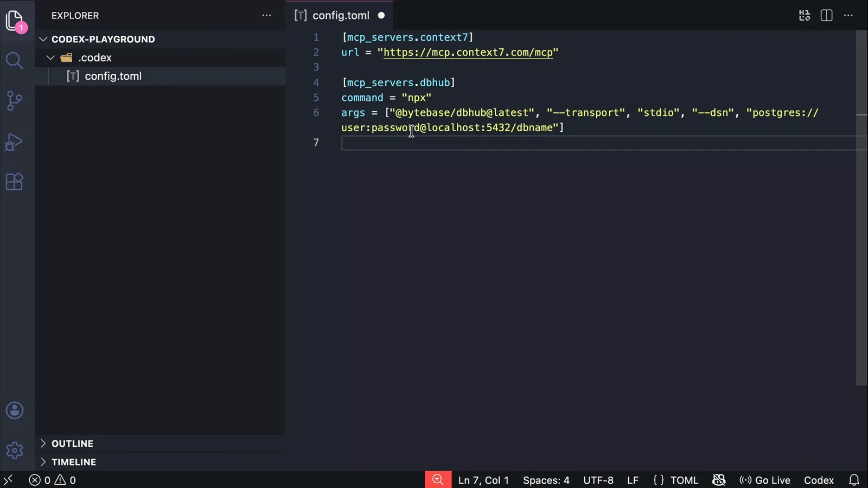Expand the TIMELINE section
Viewport: 868px width, 488px height.
coord(161,462)
